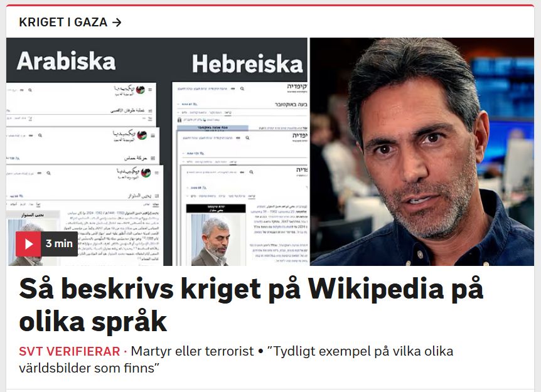
Task: Click search magnifier on top Arabic Wikipedia page
Action: point(30,90)
